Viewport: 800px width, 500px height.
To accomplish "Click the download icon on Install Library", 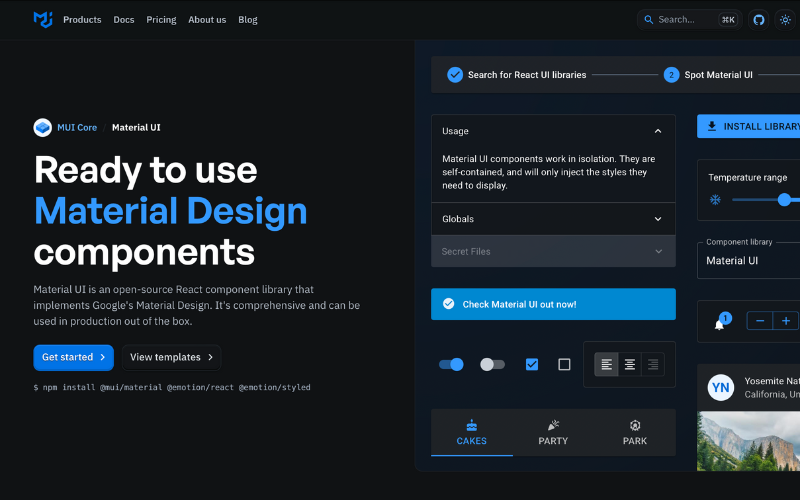I will (712, 126).
